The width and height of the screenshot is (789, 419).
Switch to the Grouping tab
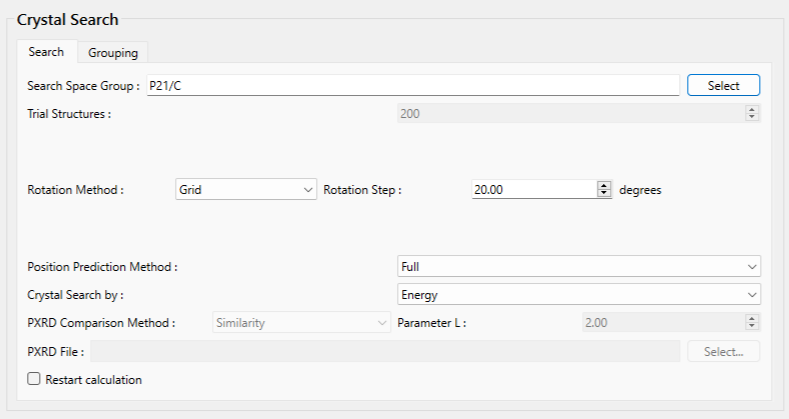pos(112,52)
